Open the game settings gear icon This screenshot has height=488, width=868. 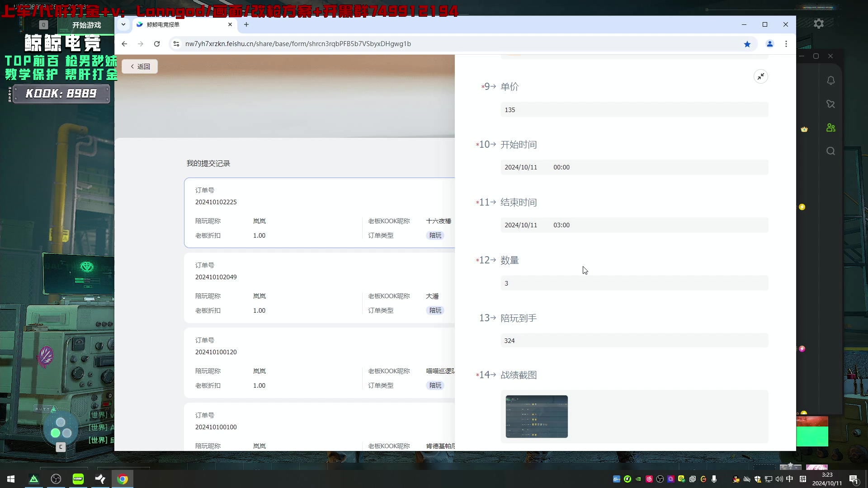(x=819, y=23)
